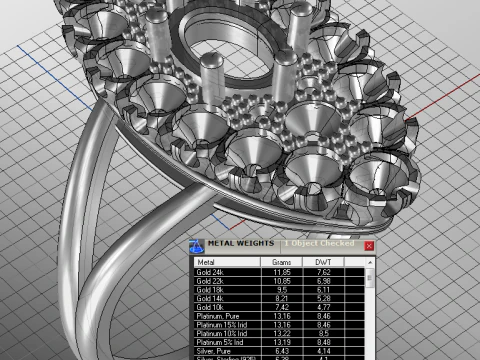Screen dimensions: 480x360
Task: Click the 8.48 DWT value for Platinum 5% Irid
Action: point(324,342)
